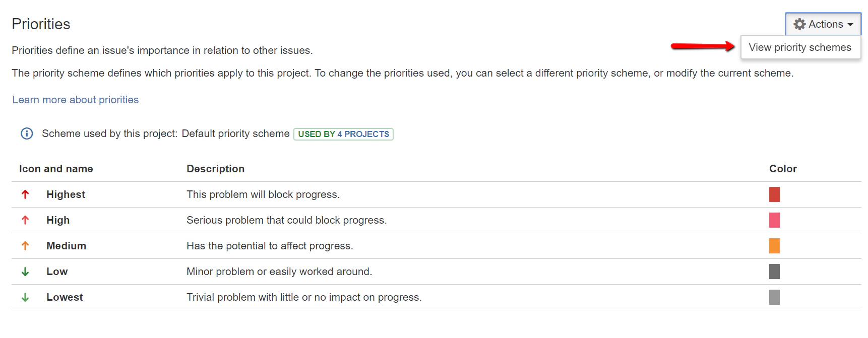Image resolution: width=868 pixels, height=338 pixels.
Task: Click the info icon next to scheme details
Action: (x=26, y=133)
